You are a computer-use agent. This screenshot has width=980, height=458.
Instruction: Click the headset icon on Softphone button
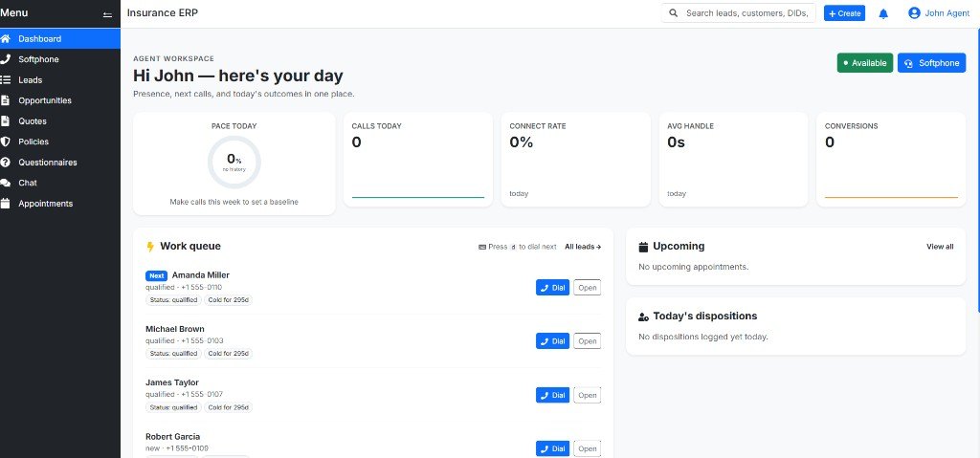click(909, 63)
